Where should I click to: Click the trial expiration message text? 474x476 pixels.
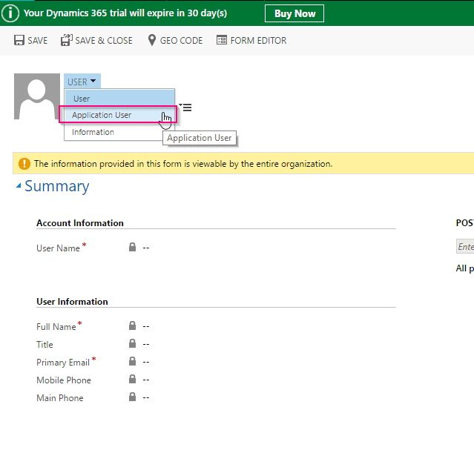point(125,13)
